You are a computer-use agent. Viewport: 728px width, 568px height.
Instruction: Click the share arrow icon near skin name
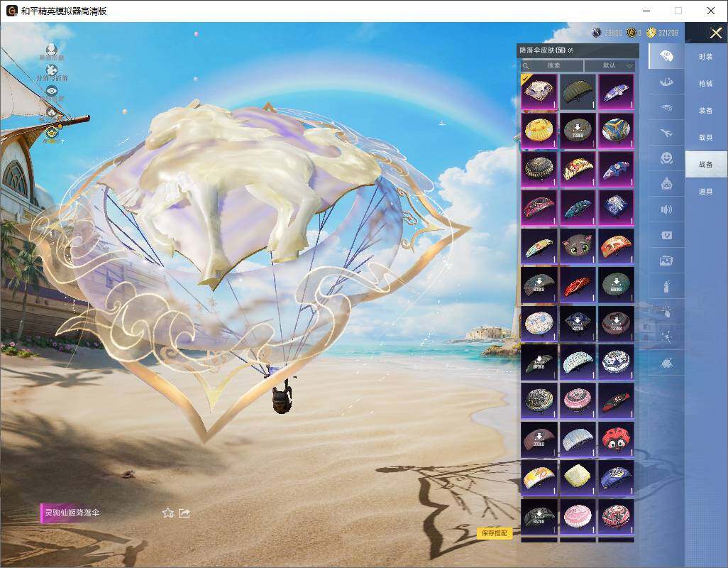click(184, 513)
